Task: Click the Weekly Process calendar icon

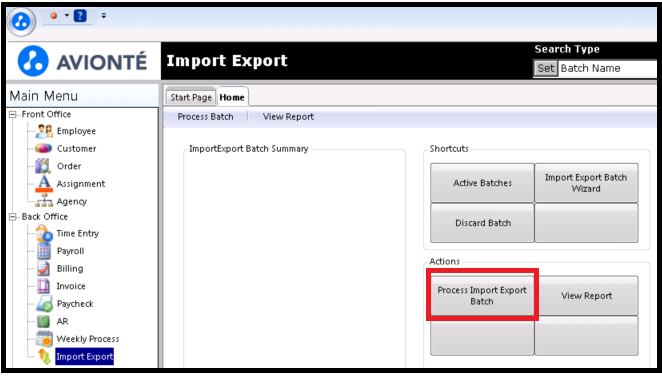Action: pos(44,339)
